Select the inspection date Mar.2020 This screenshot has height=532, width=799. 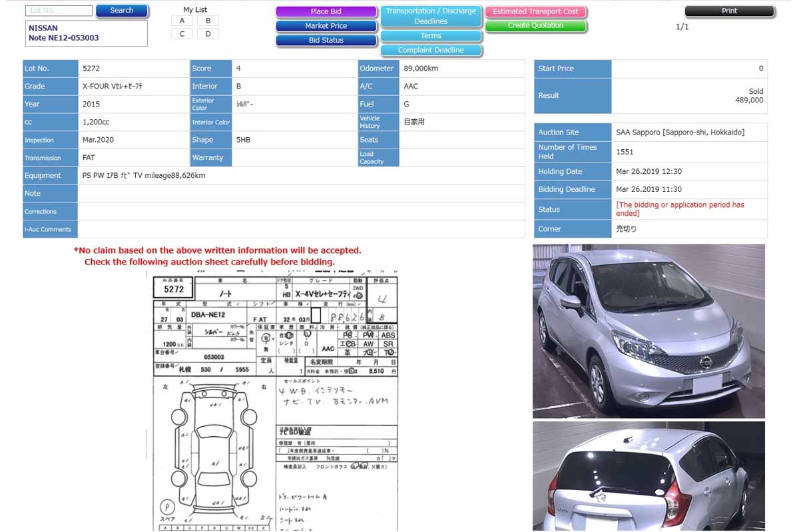(x=98, y=140)
